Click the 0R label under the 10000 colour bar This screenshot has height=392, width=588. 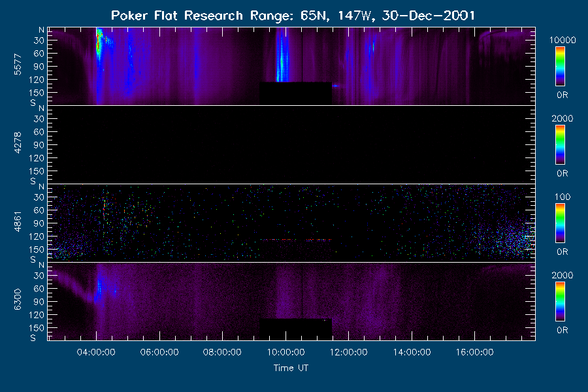pyautogui.click(x=562, y=95)
